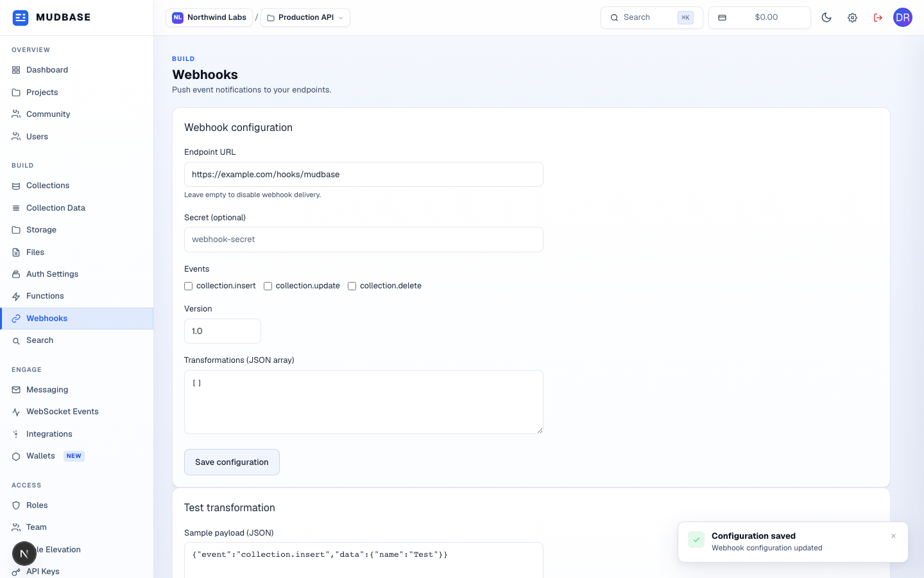Click the Transformations JSON array textarea
The image size is (924, 578).
coord(364,402)
